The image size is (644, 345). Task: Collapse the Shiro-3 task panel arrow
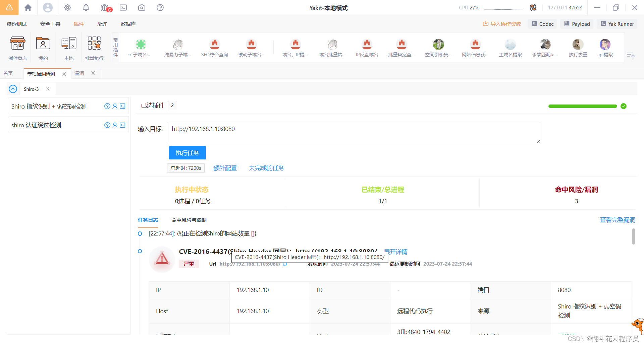pyautogui.click(x=13, y=89)
